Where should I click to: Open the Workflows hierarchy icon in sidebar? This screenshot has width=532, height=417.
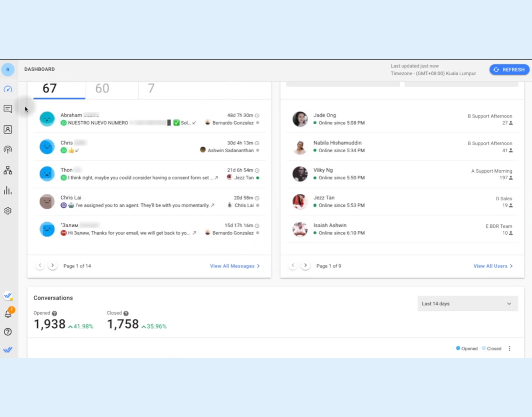[x=8, y=170]
